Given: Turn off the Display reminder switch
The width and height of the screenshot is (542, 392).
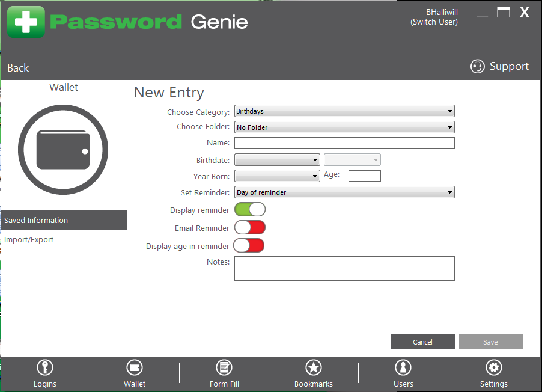Looking at the screenshot, I should (250, 210).
